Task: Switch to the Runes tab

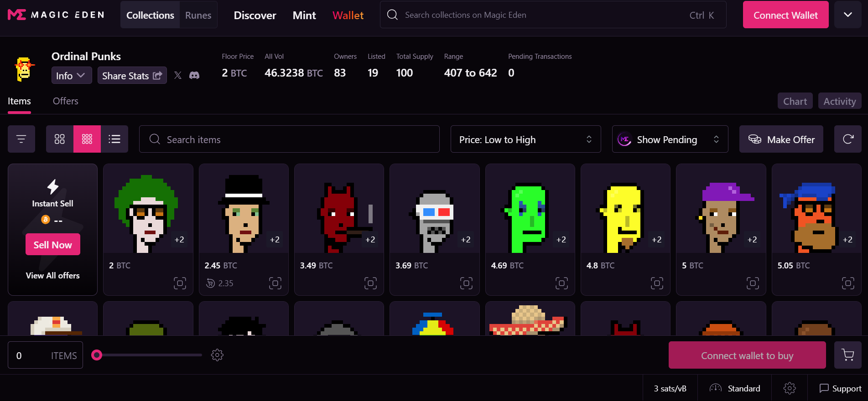Action: 198,15
